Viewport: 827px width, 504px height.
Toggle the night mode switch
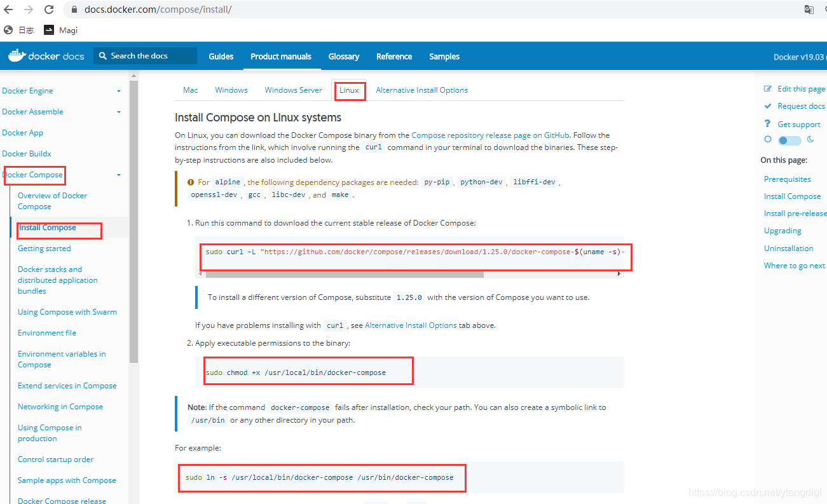tap(789, 140)
